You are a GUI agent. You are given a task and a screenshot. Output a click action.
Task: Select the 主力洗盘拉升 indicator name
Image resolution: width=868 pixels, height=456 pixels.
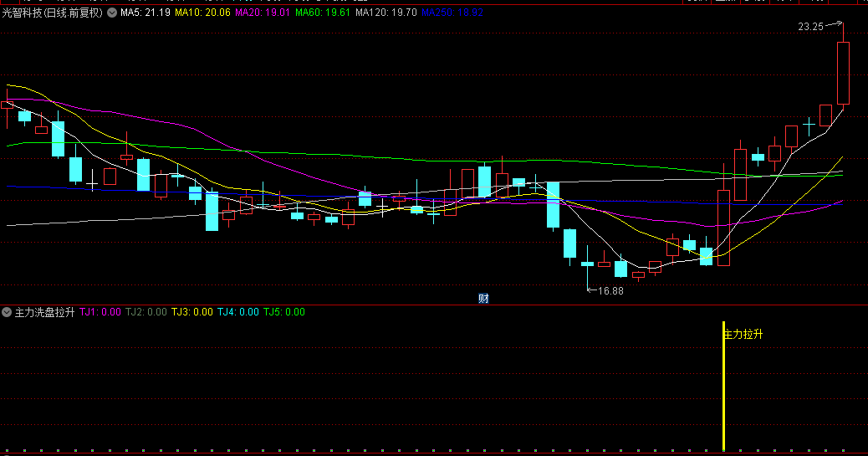pyautogui.click(x=44, y=312)
